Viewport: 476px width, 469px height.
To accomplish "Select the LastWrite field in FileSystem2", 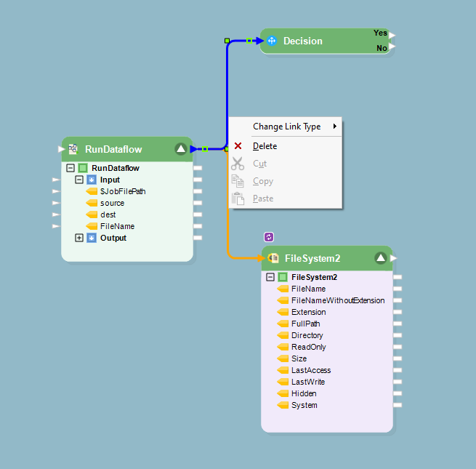I will pos(308,382).
